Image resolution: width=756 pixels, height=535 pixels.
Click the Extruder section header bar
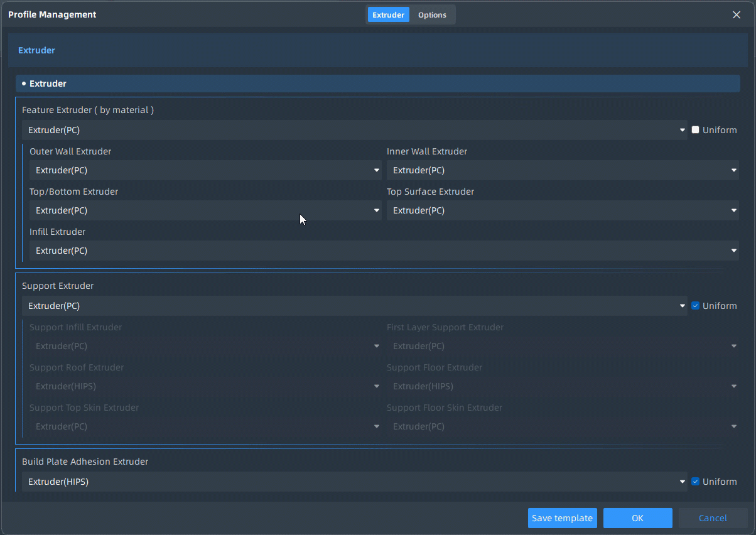[x=377, y=84]
